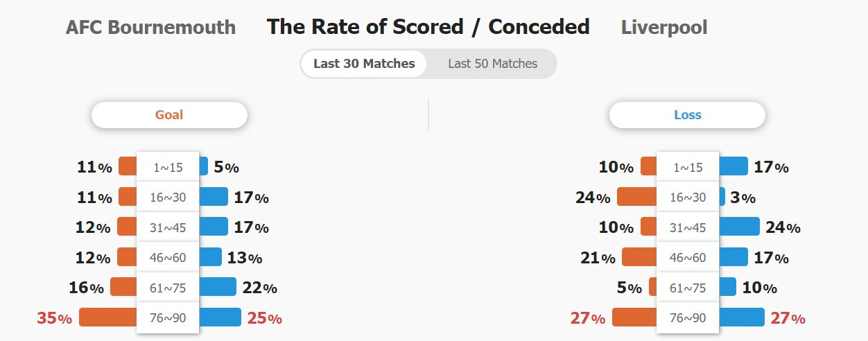The height and width of the screenshot is (341, 868).
Task: Select the Last 30 Matches toggle
Action: pos(364,64)
